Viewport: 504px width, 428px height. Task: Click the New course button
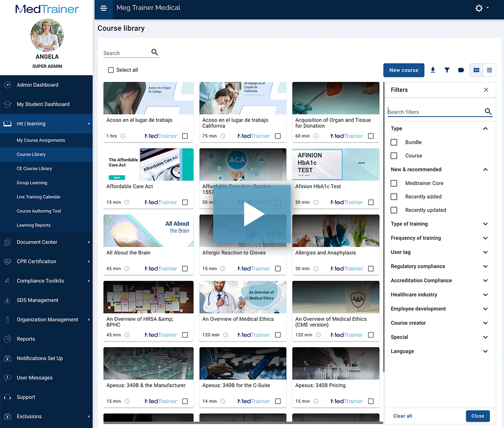[403, 70]
